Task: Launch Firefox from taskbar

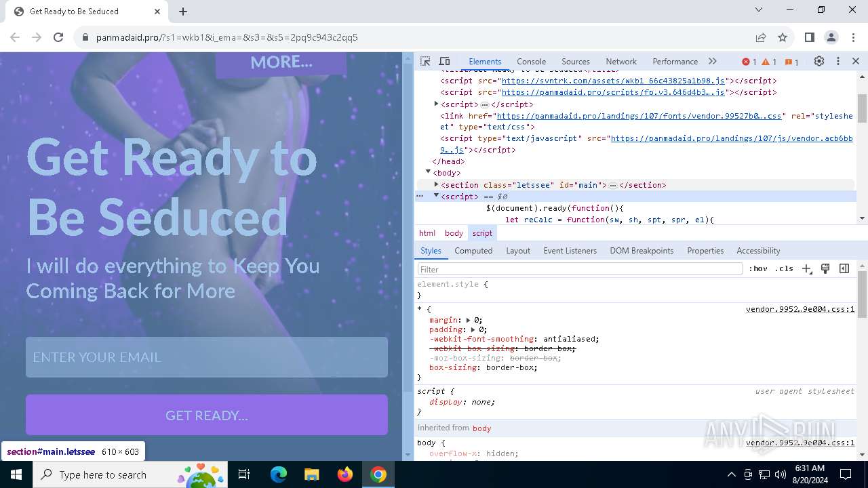Action: click(345, 474)
